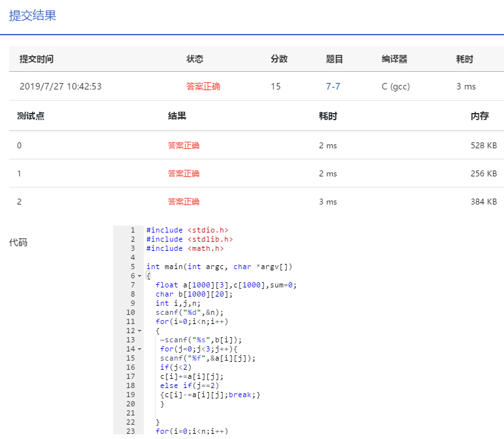Click line number 21 in gutter

(x=131, y=414)
